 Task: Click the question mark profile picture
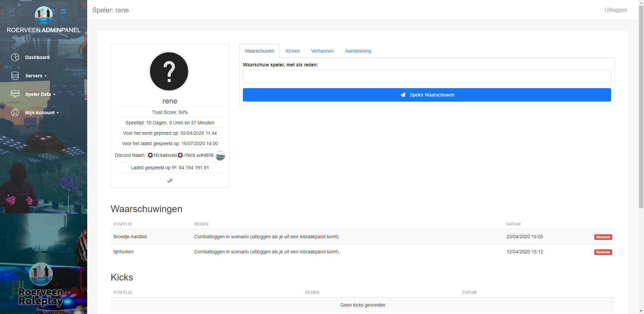coord(169,71)
